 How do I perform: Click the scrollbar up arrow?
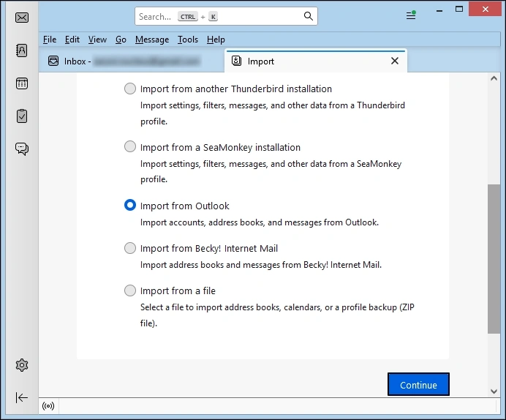[x=494, y=78]
